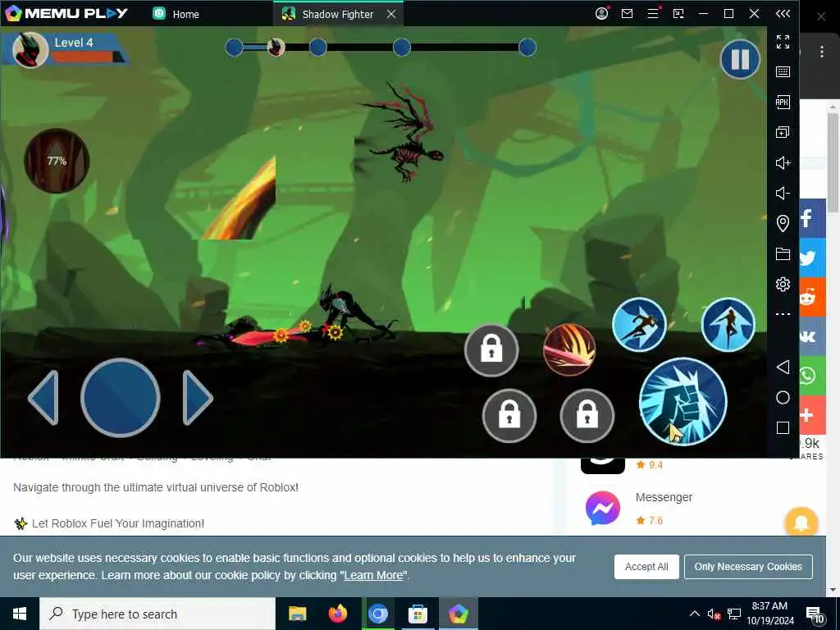Activate the dash sprint skill button
The image size is (840, 630).
coord(639,325)
